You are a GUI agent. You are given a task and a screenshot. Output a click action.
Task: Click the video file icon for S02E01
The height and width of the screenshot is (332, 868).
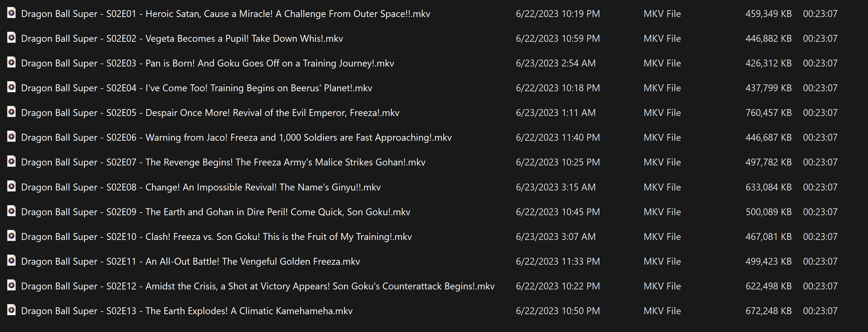tap(11, 13)
